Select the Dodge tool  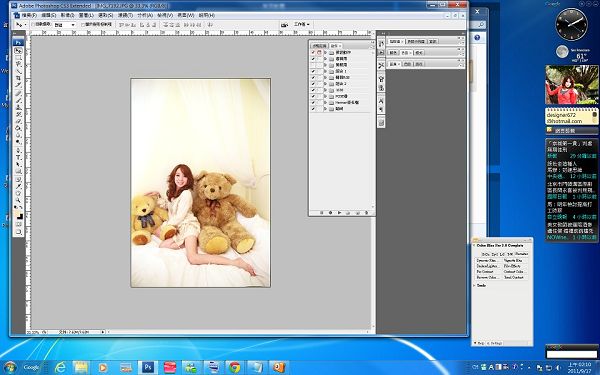coord(18,142)
